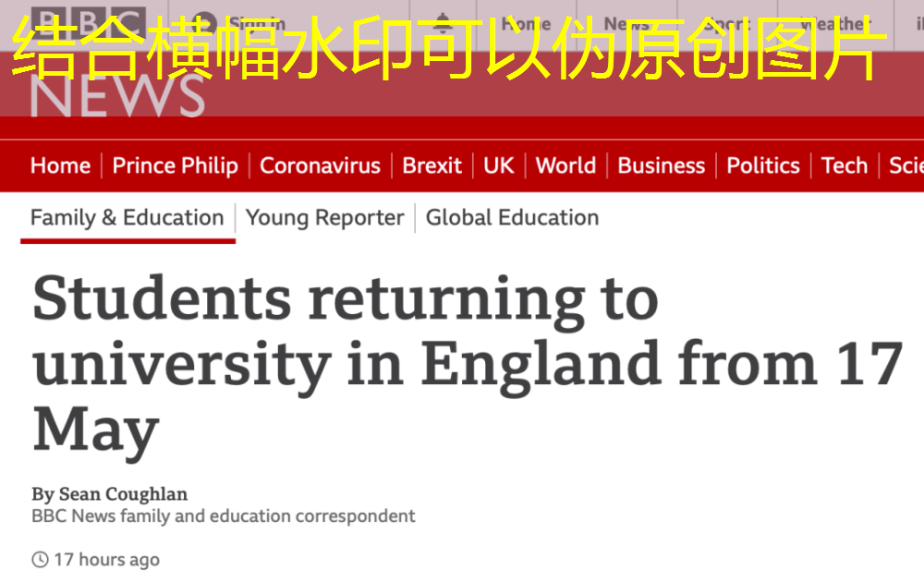Click the account avatar icon beside Sign in
924x582 pixels.
click(205, 24)
